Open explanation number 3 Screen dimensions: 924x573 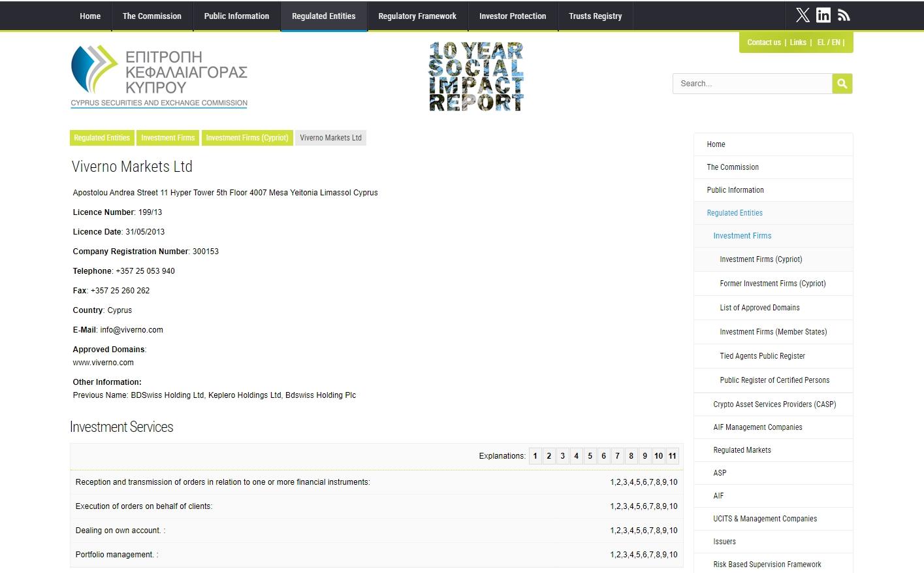pyautogui.click(x=562, y=456)
